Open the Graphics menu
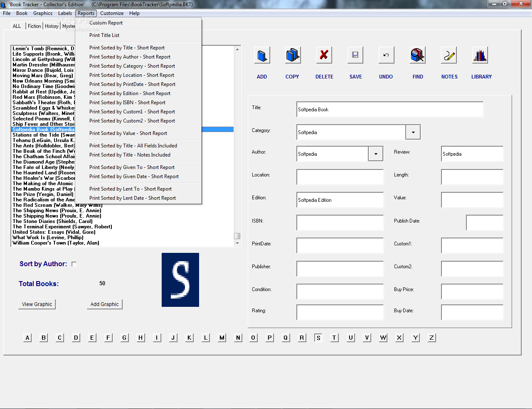The height and width of the screenshot is (409, 532). [x=43, y=13]
